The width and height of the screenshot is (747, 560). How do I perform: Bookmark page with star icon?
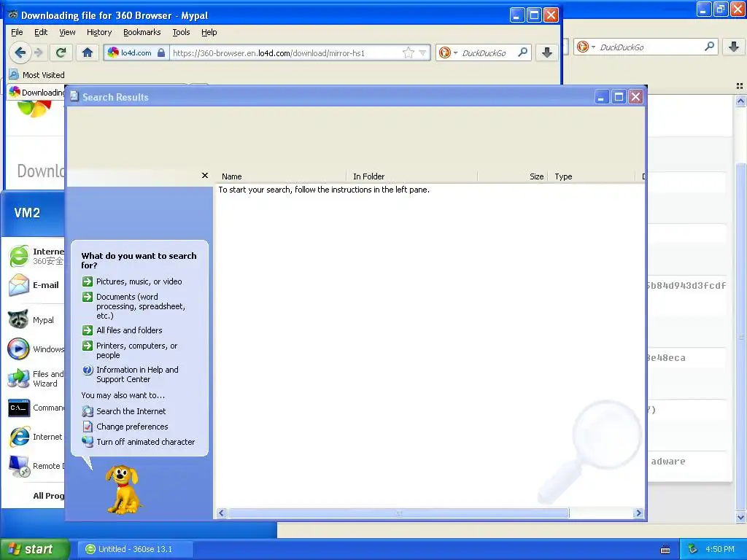tap(409, 52)
